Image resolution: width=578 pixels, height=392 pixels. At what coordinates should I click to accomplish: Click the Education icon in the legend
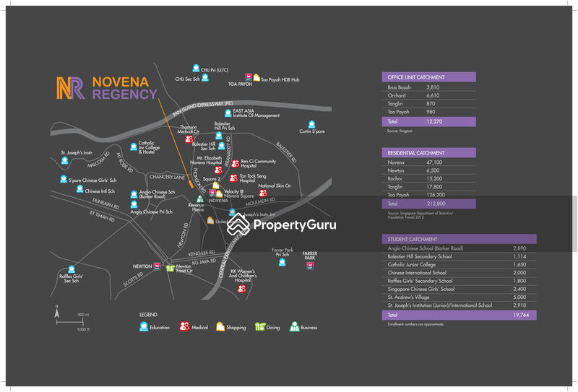click(x=144, y=327)
